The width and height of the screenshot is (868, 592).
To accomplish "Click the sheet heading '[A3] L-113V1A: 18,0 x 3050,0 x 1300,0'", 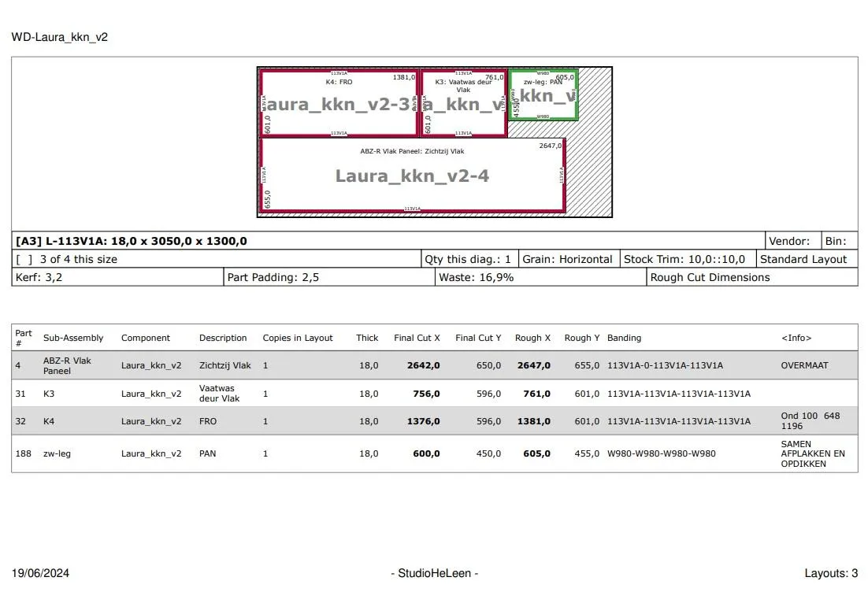I will [132, 241].
